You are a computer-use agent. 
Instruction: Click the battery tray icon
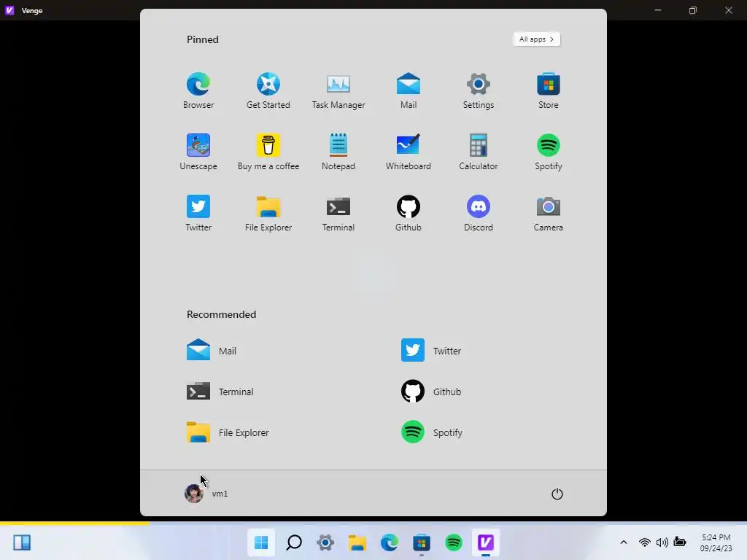pos(680,542)
